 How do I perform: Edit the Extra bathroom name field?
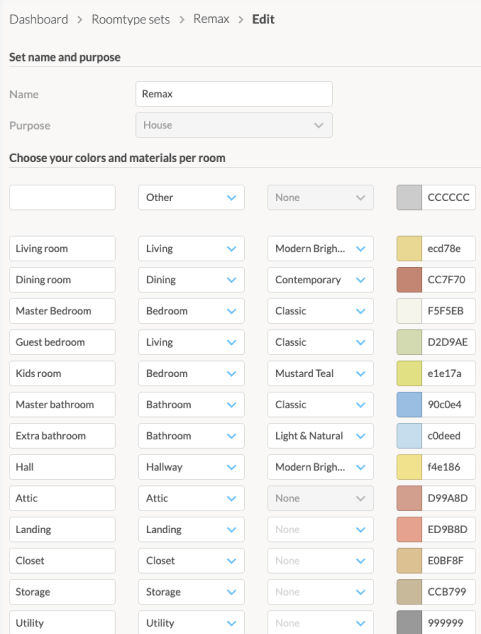(62, 436)
